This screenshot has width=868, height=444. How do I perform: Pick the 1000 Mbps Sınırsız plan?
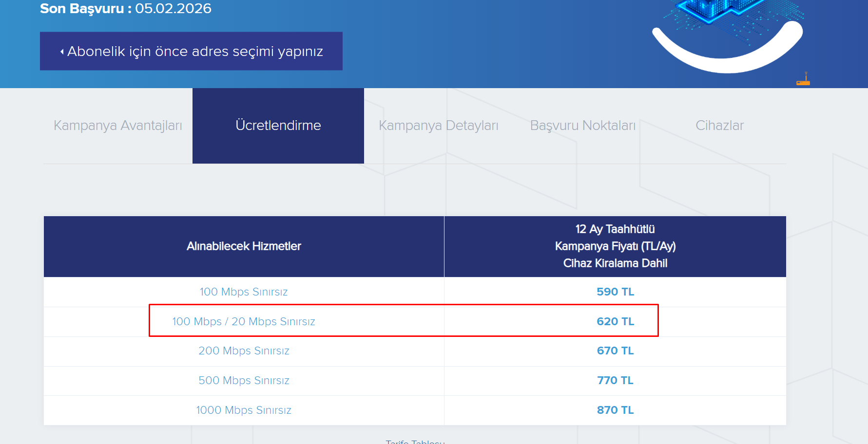244,410
